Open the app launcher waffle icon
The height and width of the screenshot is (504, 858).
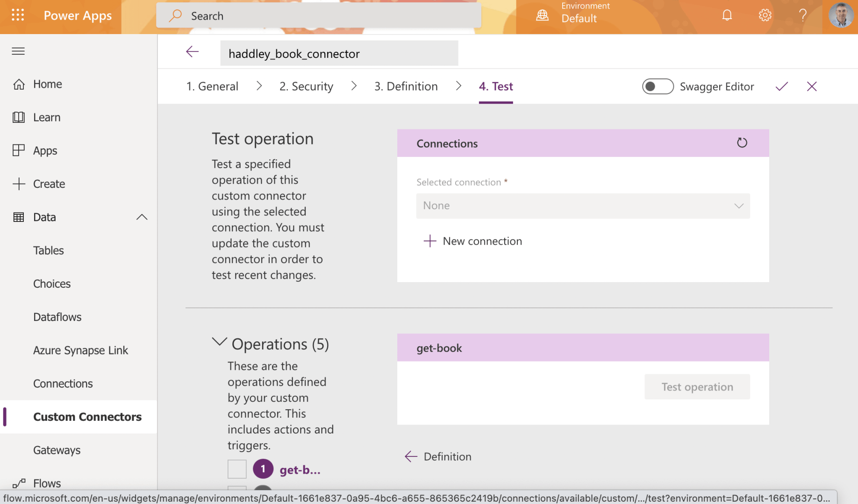coord(18,15)
